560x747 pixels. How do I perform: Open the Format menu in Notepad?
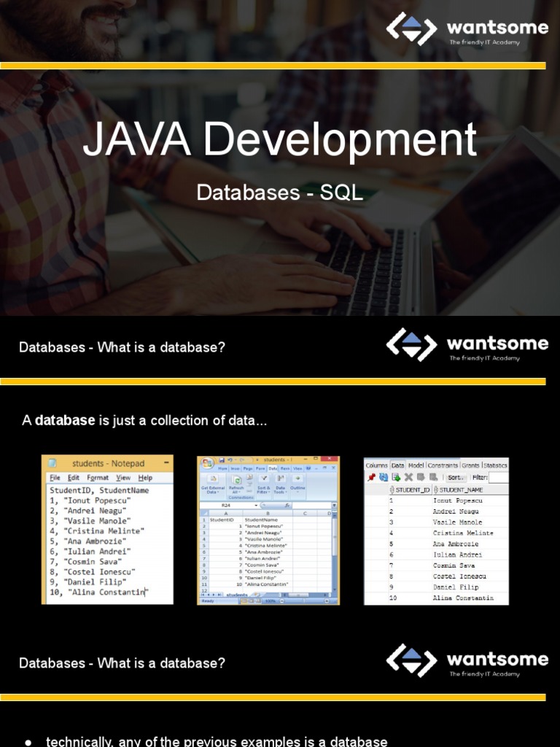point(98,477)
